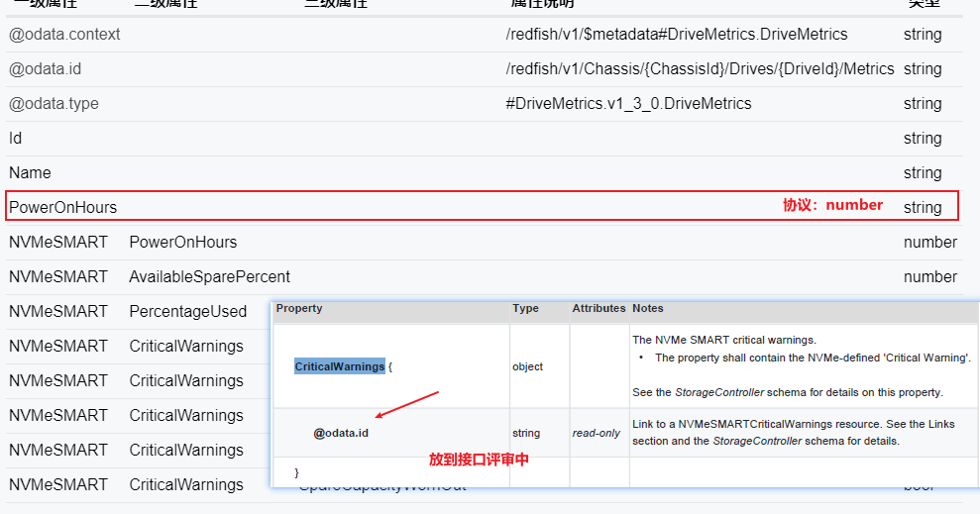Select the bold @odata.id in popup table

click(x=341, y=433)
